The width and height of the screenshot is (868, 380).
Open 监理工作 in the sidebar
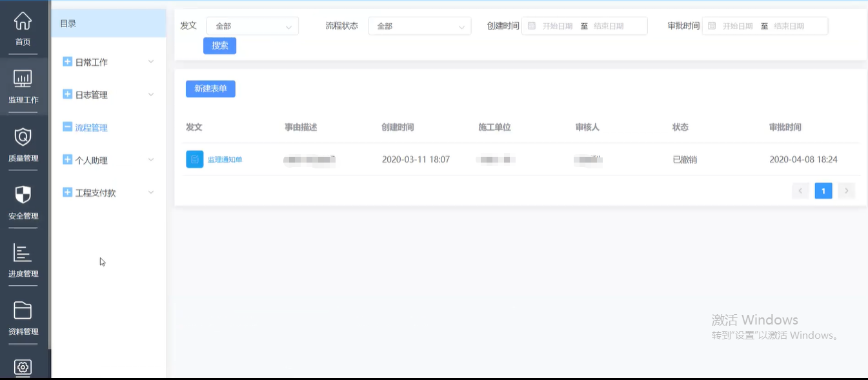pyautogui.click(x=23, y=79)
